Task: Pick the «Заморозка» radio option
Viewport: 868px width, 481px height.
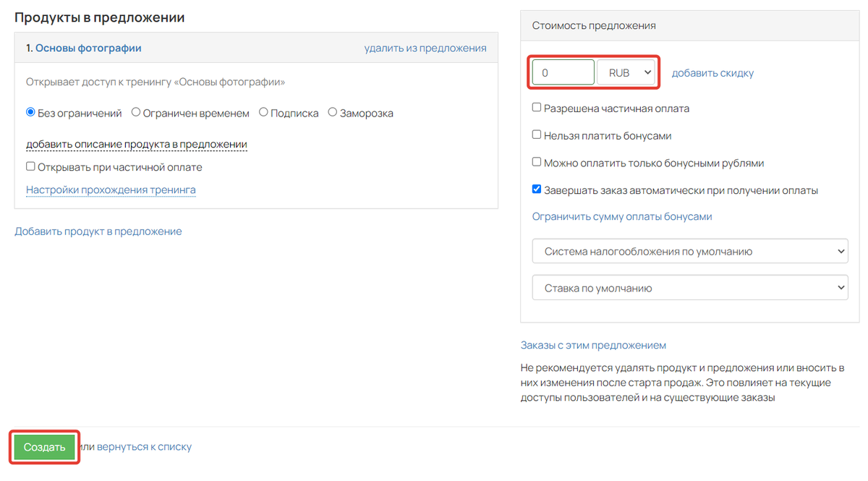Action: [333, 112]
